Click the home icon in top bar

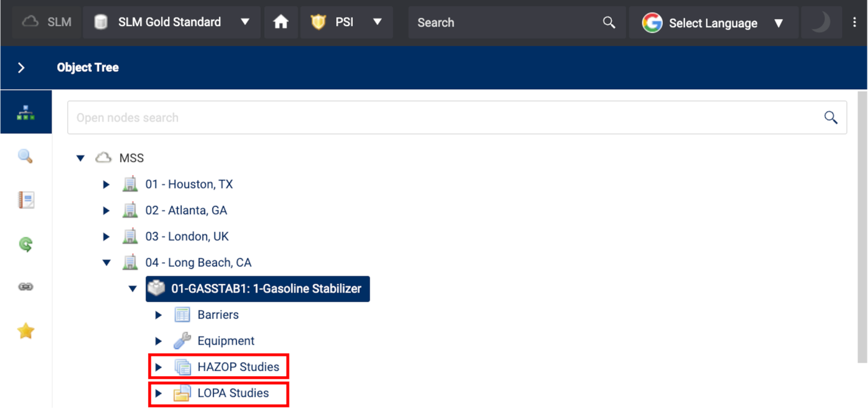[281, 22]
